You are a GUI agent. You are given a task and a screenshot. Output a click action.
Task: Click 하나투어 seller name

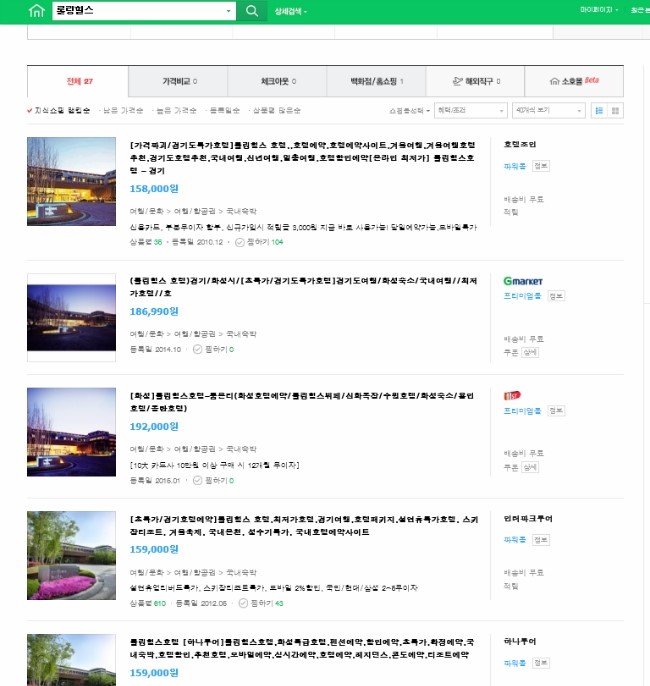click(x=520, y=642)
